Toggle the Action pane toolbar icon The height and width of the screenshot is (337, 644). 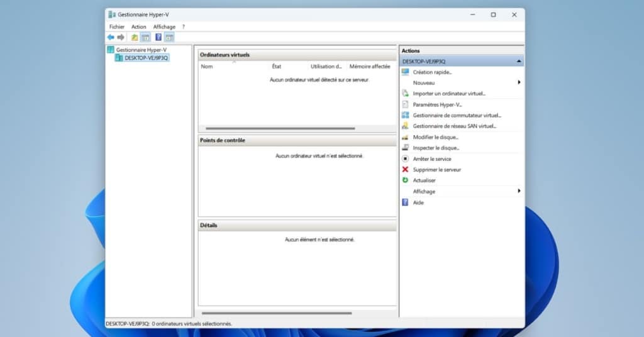pyautogui.click(x=169, y=37)
